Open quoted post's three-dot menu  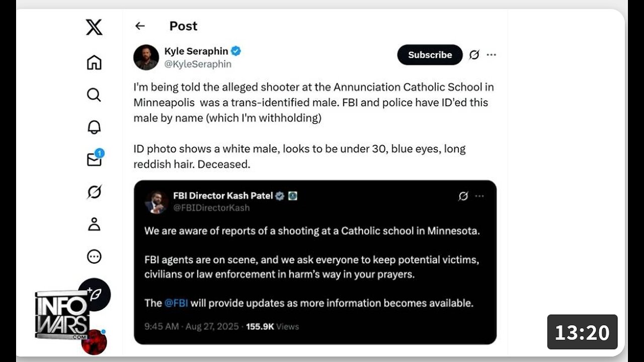(x=479, y=196)
